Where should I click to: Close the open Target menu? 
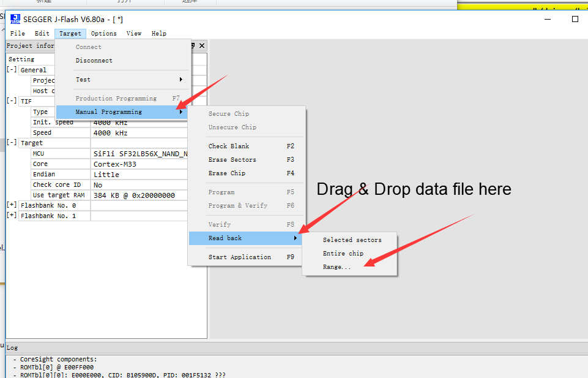tap(70, 34)
